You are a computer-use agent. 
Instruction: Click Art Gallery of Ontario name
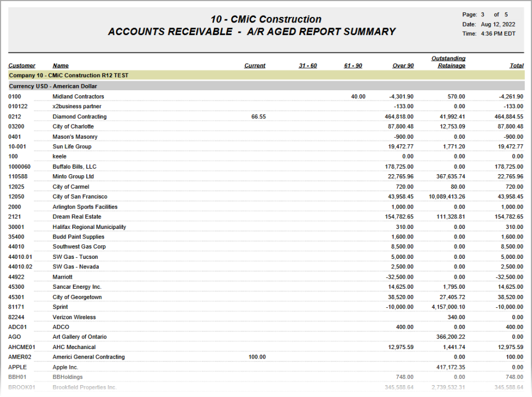pyautogui.click(x=80, y=337)
